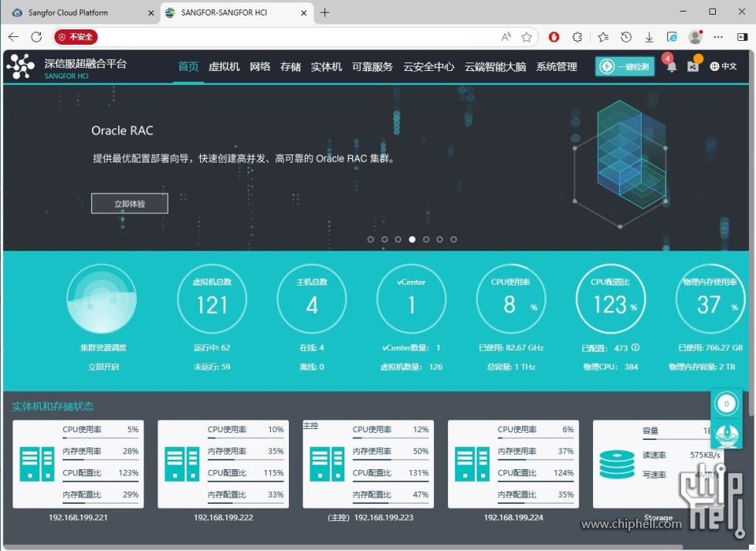Open the browser settings and more menu
The image size is (756, 551).
click(718, 37)
